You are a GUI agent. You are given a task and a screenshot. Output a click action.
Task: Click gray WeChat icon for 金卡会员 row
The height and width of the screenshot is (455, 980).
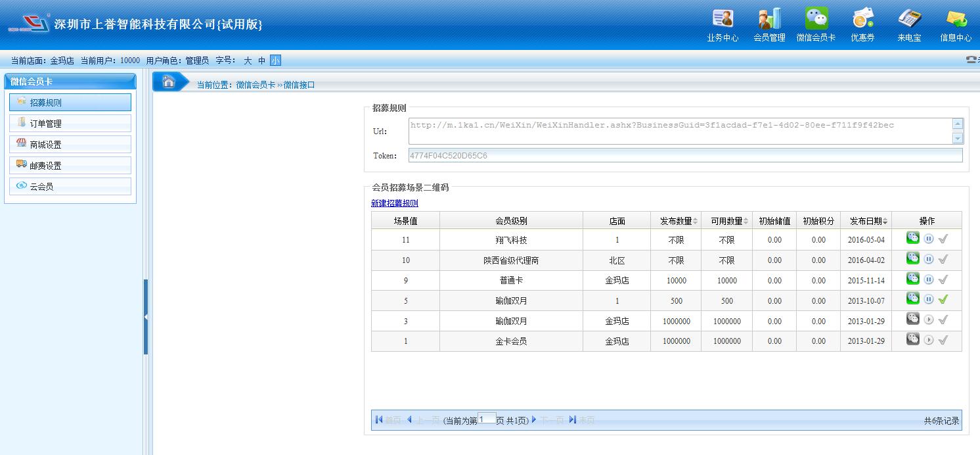[x=912, y=340]
